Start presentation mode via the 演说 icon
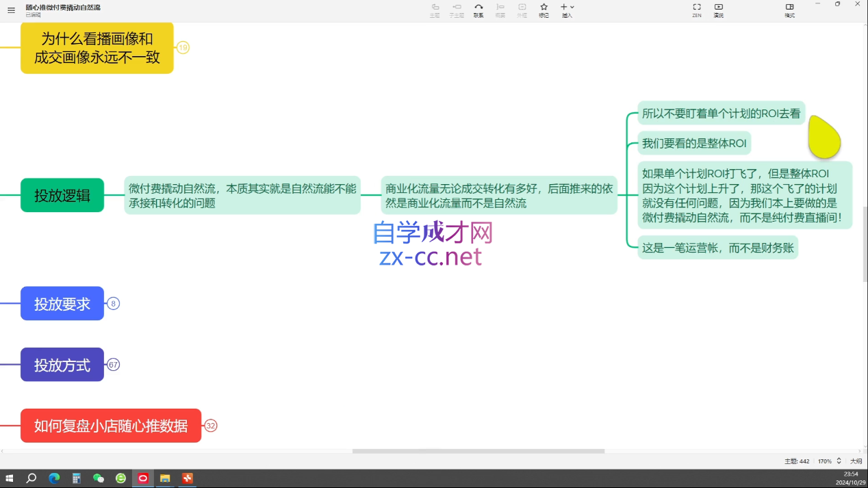The width and height of the screenshot is (868, 488). pos(718,10)
